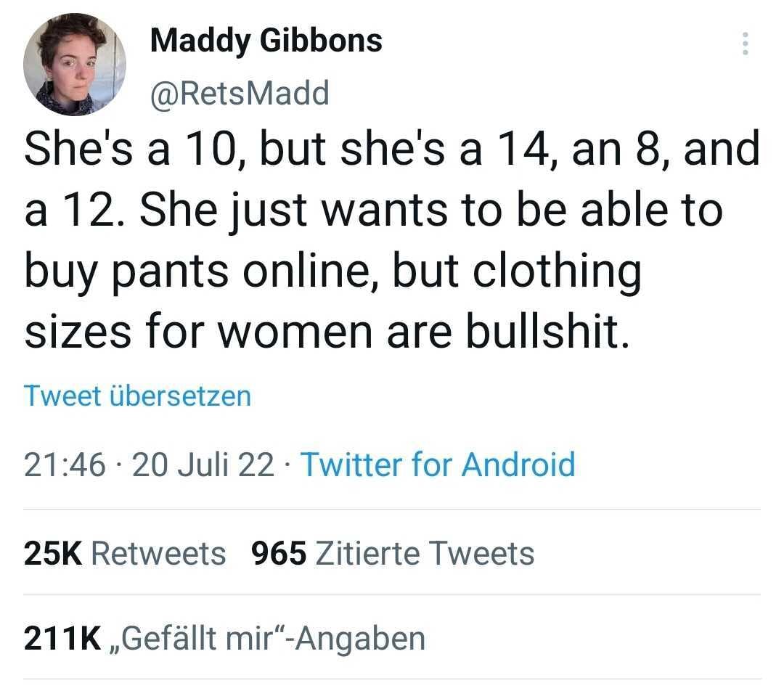Click Maddy Gibbons' profile picture
The width and height of the screenshot is (784, 691).
[75, 64]
